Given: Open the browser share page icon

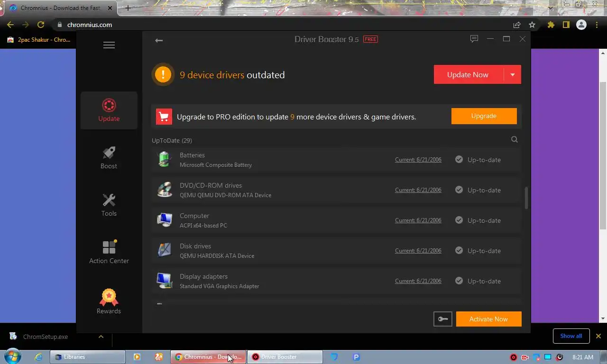Looking at the screenshot, I should point(517,25).
